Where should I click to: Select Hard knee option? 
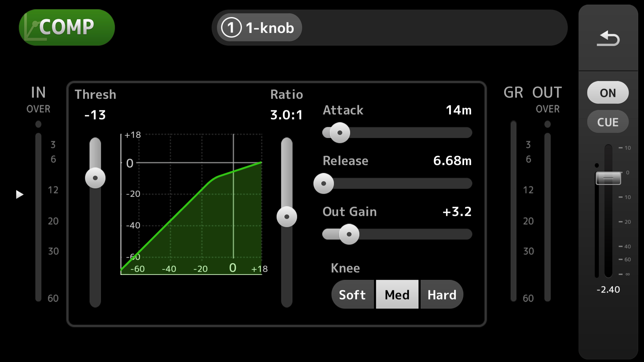442,295
